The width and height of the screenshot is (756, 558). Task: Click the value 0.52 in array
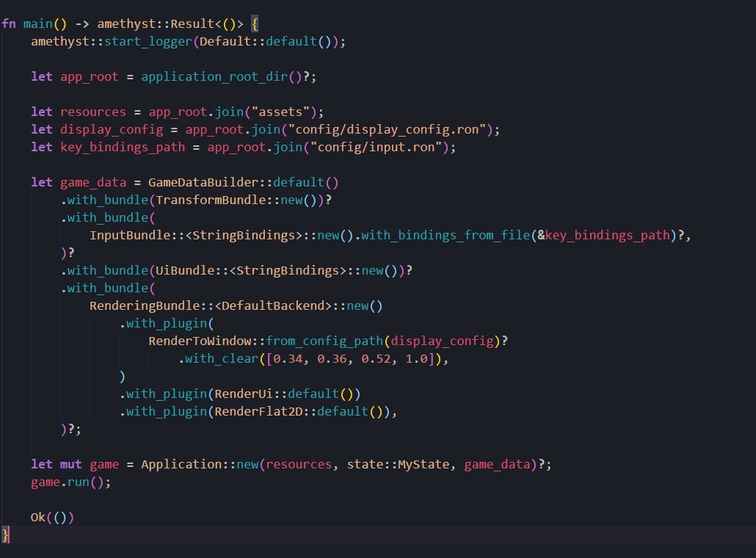point(376,359)
